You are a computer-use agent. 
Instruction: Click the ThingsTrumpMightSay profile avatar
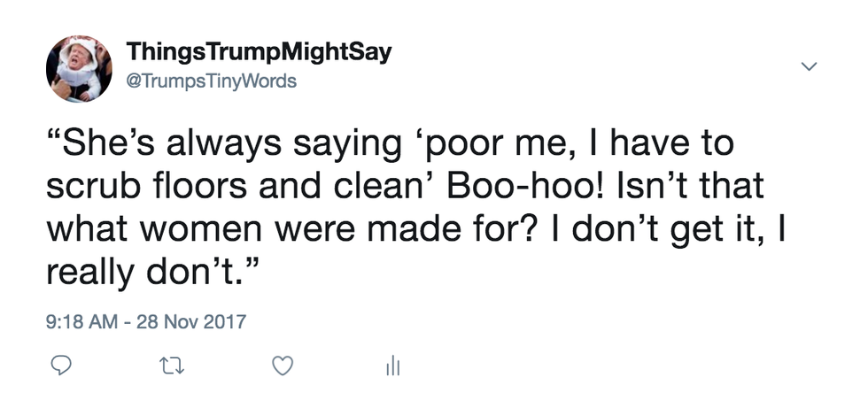[x=79, y=69]
